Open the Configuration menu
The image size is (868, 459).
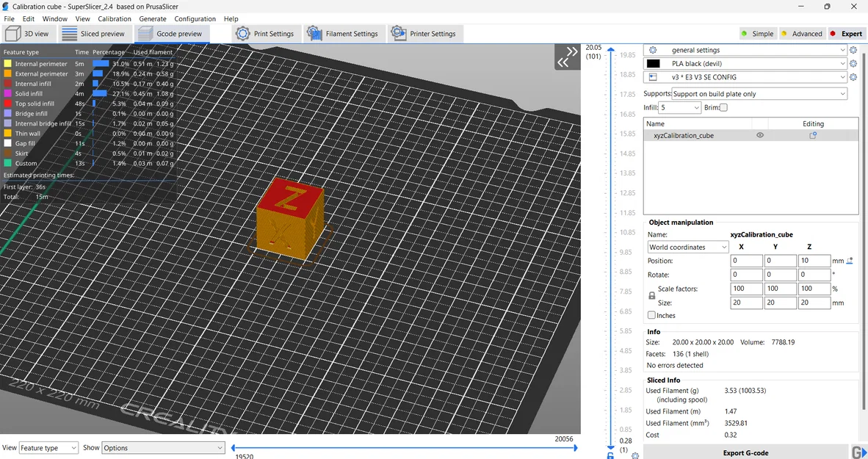[195, 19]
